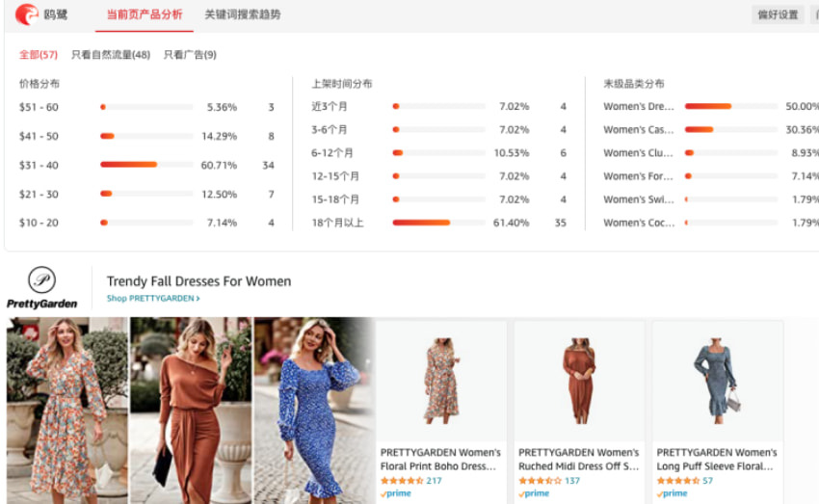Screen dimensions: 819x504
Task: Click the 偏好设置 button
Action: [778, 14]
